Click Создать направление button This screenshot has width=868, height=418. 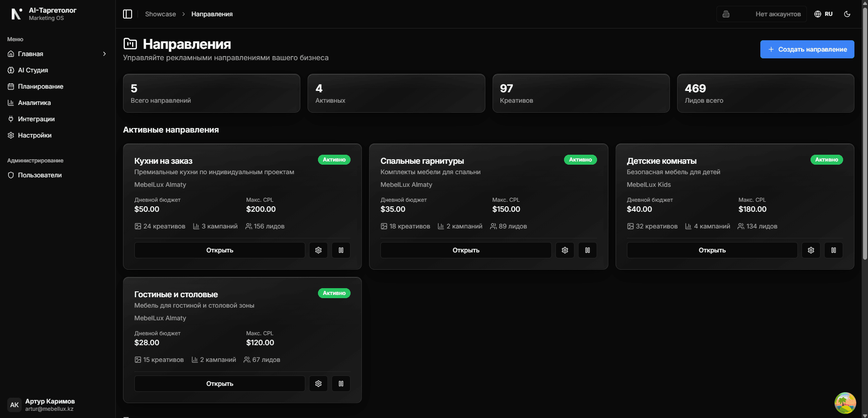tap(807, 49)
